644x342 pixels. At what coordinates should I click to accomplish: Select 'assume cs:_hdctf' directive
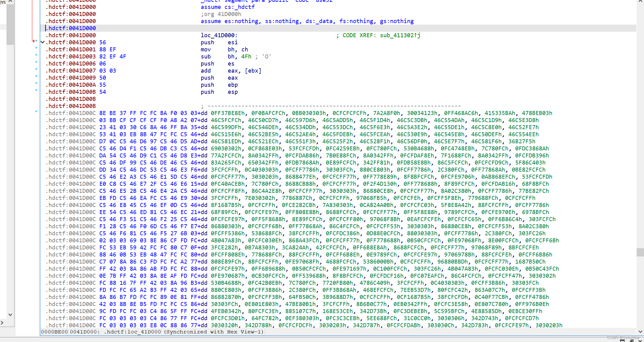pos(228,7)
